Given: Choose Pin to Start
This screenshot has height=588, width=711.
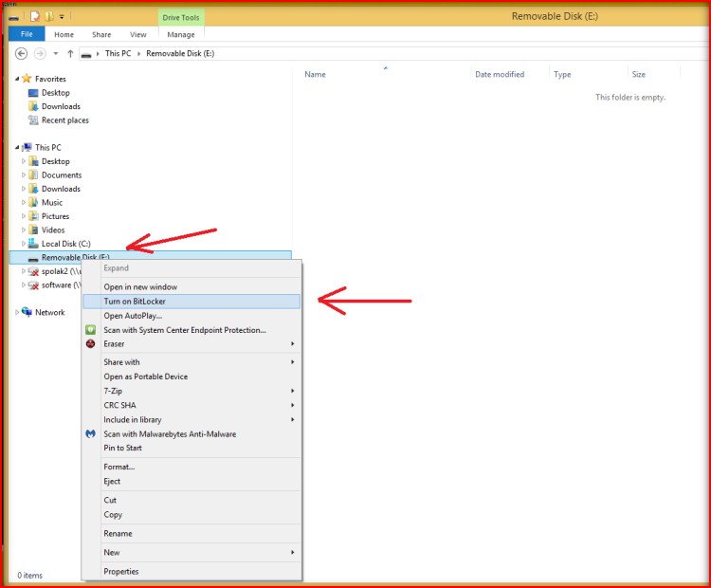Looking at the screenshot, I should point(191,448).
